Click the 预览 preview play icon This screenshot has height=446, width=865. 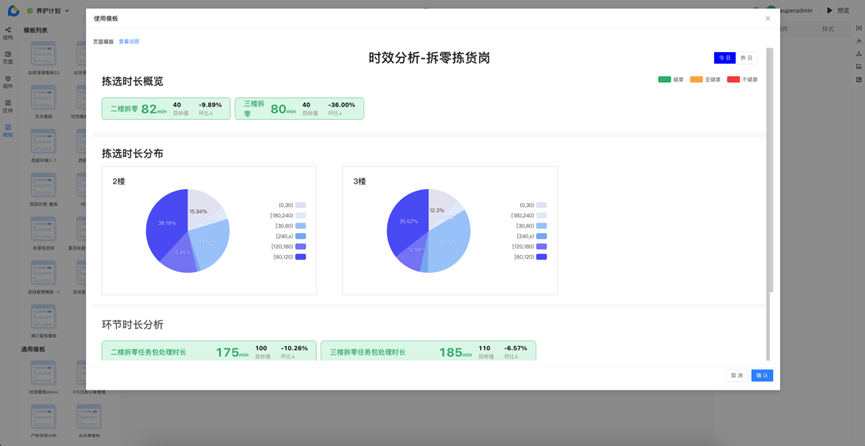[x=830, y=11]
